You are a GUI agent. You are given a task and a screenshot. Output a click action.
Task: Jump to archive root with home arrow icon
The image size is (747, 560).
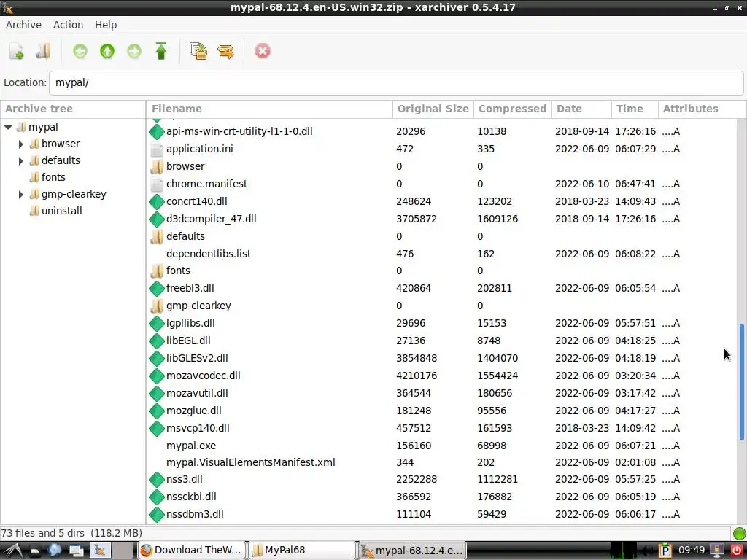click(161, 51)
